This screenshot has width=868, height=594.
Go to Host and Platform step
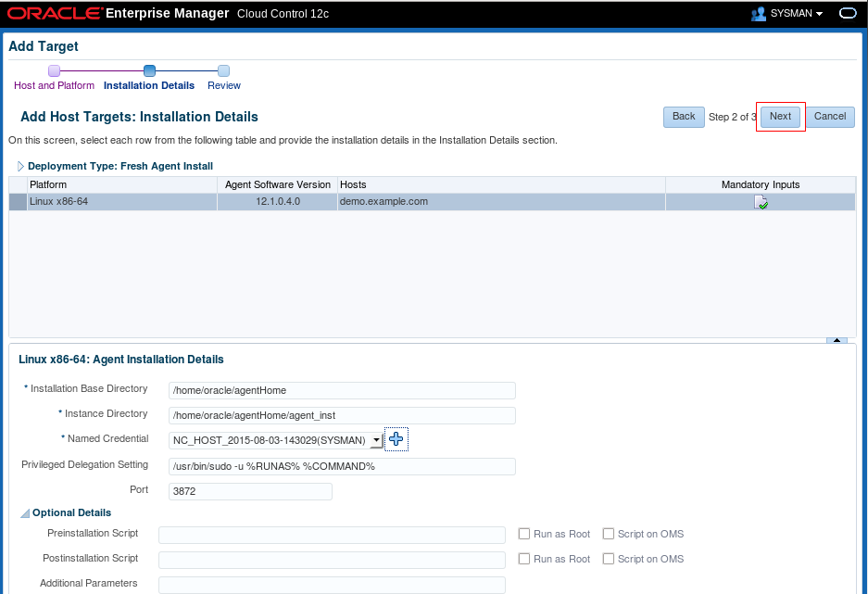point(55,85)
